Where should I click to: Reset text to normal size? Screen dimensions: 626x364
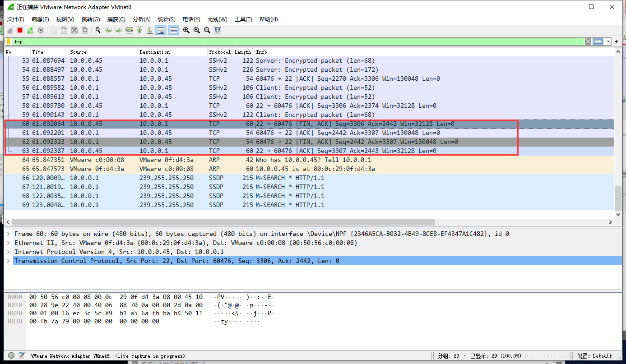tap(207, 30)
